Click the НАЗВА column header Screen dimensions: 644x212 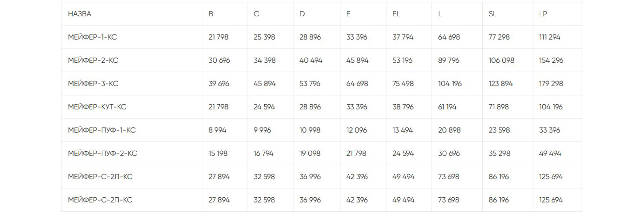(80, 14)
